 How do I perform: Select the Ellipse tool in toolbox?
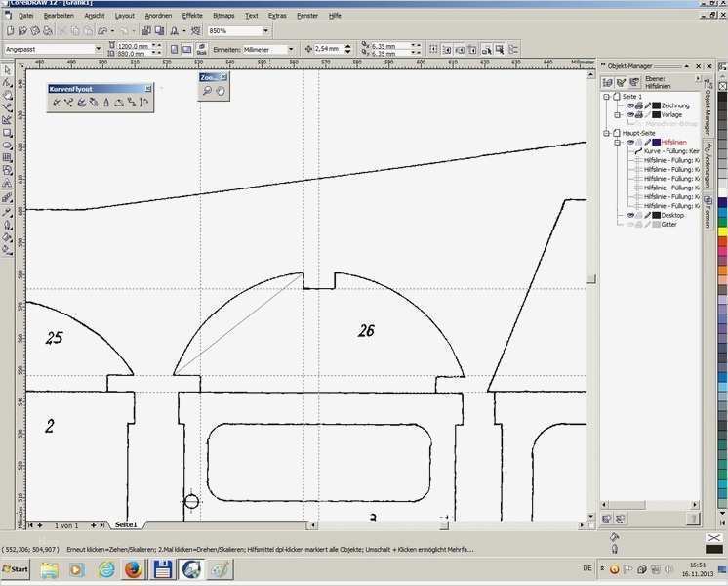point(7,146)
